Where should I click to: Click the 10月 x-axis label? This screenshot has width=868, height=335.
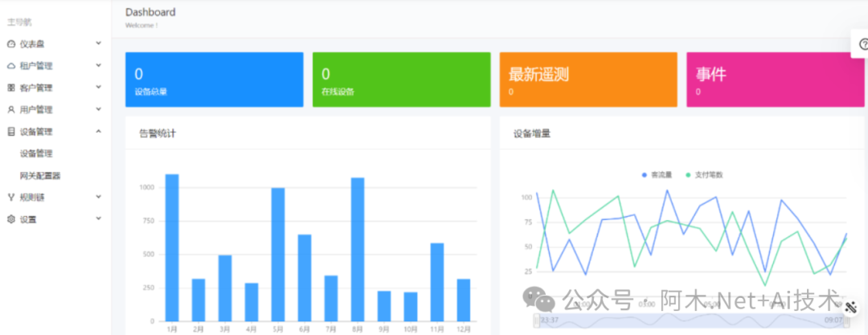[411, 329]
